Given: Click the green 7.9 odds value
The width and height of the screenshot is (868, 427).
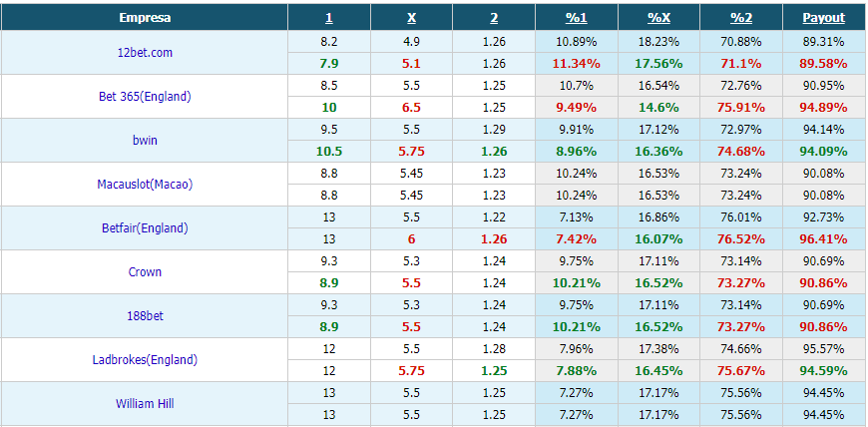Looking at the screenshot, I should 329,64.
